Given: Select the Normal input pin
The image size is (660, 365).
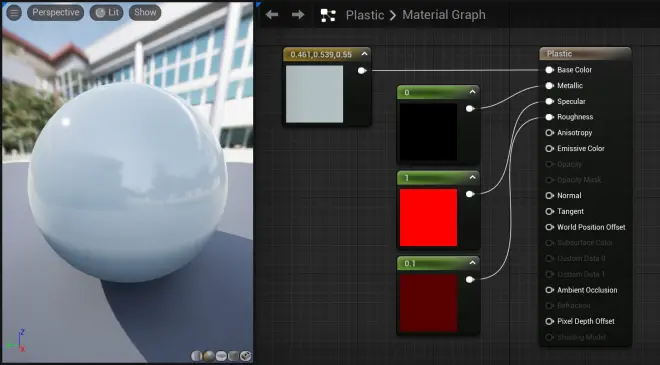Looking at the screenshot, I should tap(549, 195).
